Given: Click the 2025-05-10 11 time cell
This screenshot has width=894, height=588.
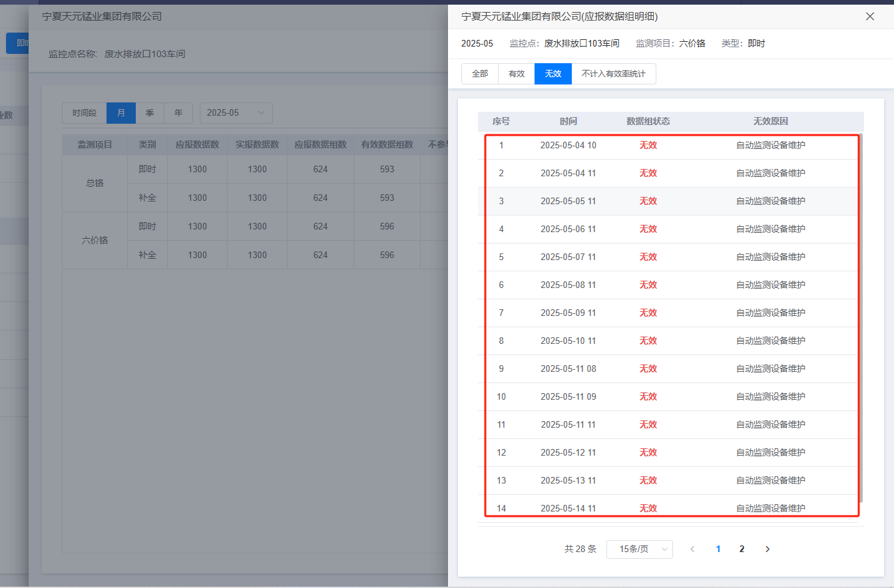Looking at the screenshot, I should [x=568, y=341].
